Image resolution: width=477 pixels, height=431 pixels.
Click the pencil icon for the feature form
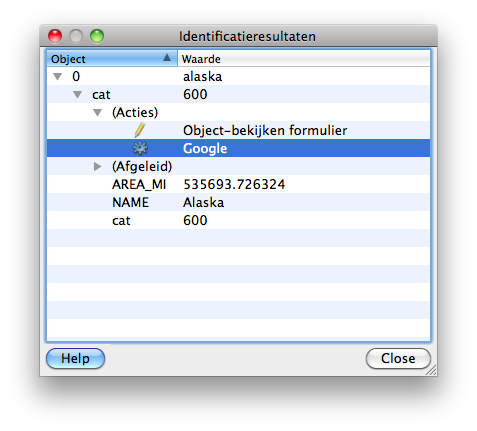pyautogui.click(x=140, y=130)
